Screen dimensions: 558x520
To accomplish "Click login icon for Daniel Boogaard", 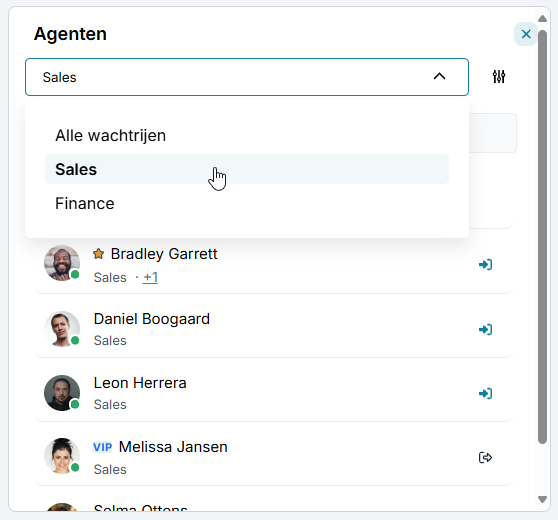I will [485, 329].
